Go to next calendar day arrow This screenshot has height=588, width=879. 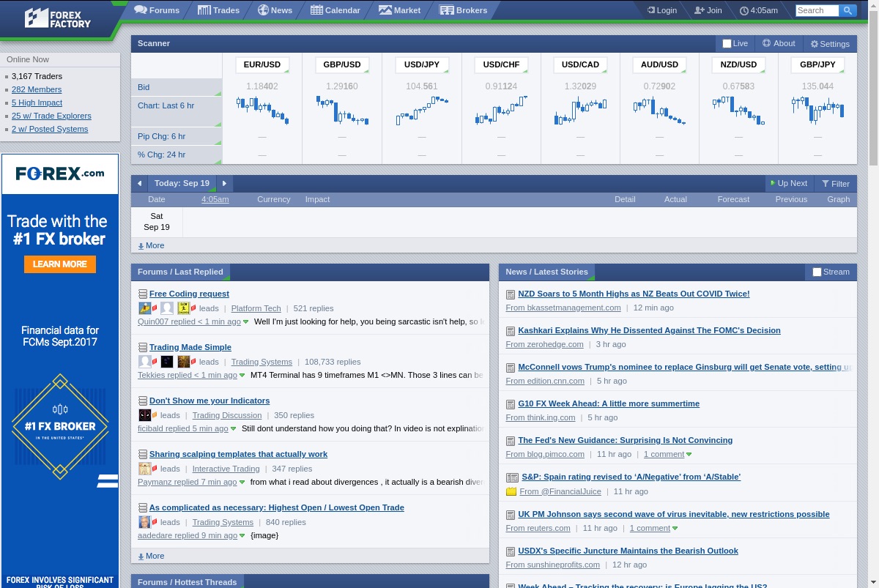pos(224,183)
